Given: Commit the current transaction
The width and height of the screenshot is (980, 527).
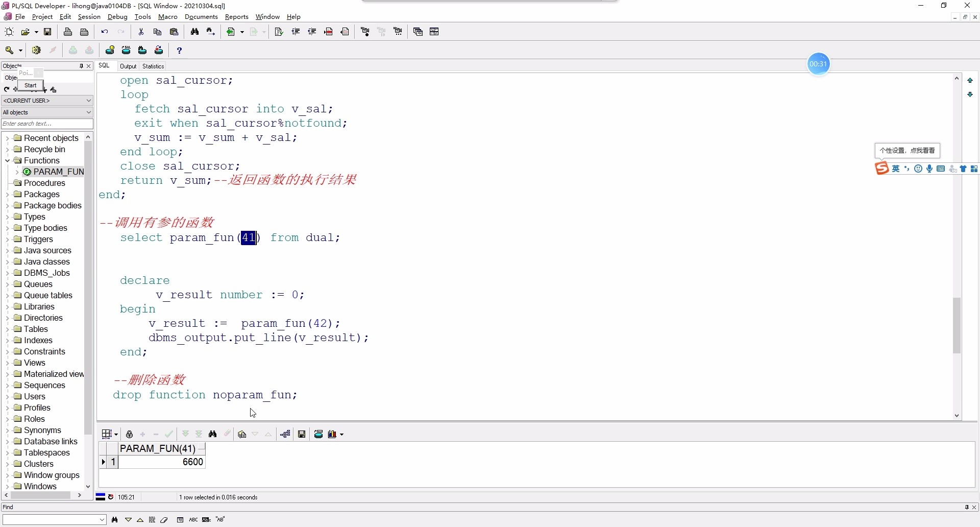Looking at the screenshot, I should tap(73, 50).
